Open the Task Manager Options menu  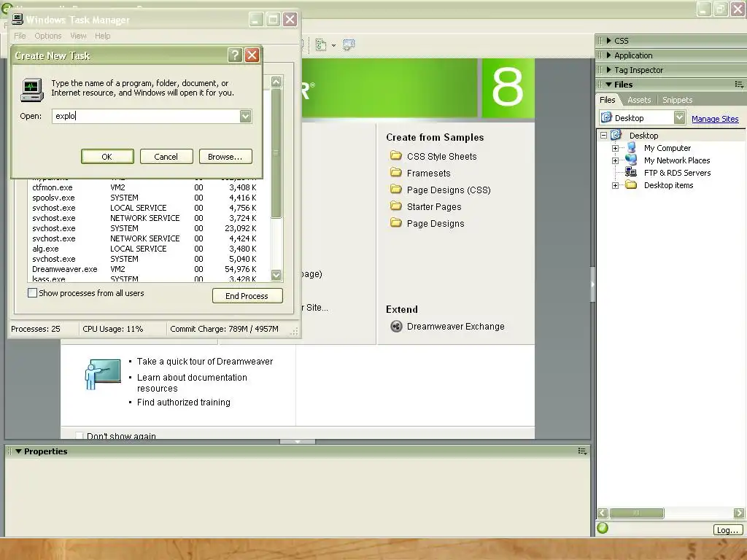(48, 36)
